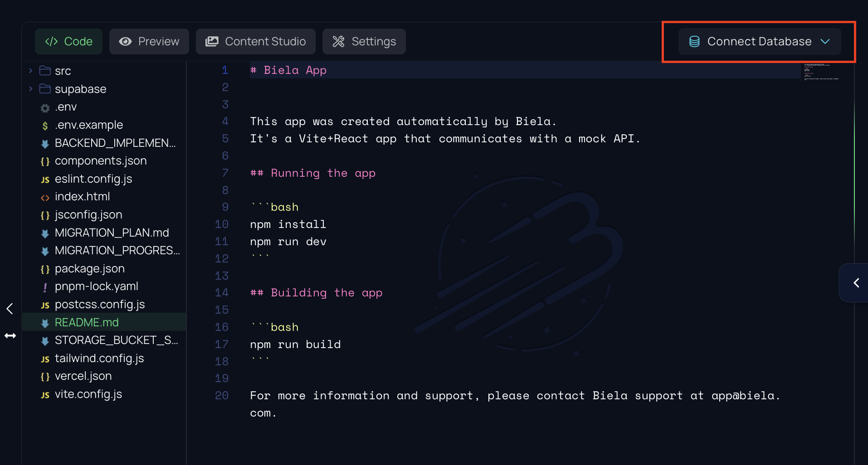Collapse the right side panel chevron
The height and width of the screenshot is (465, 868).
pyautogui.click(x=856, y=283)
